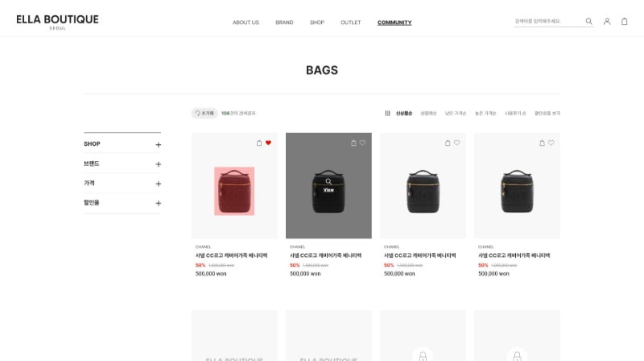Click the sort filter sliders icon

click(x=387, y=113)
